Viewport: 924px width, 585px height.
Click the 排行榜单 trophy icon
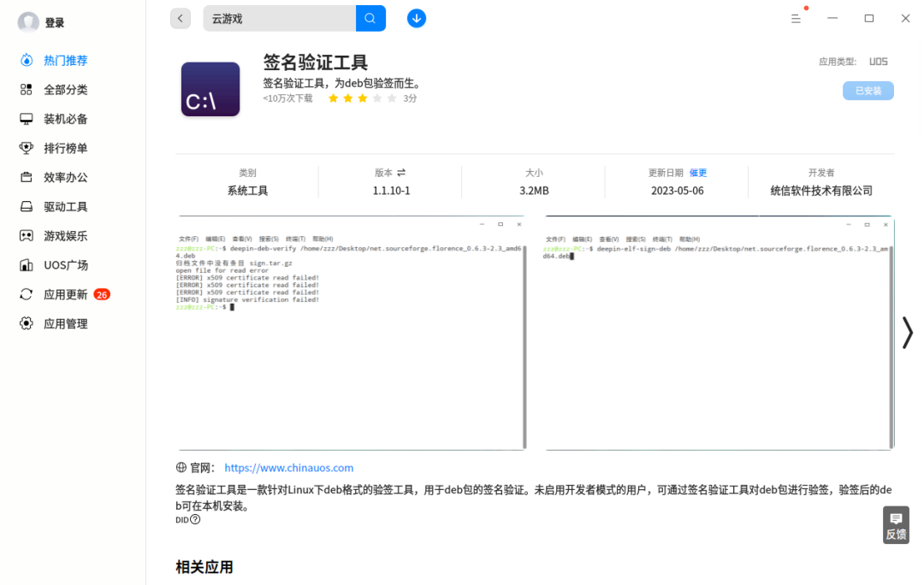click(x=26, y=148)
